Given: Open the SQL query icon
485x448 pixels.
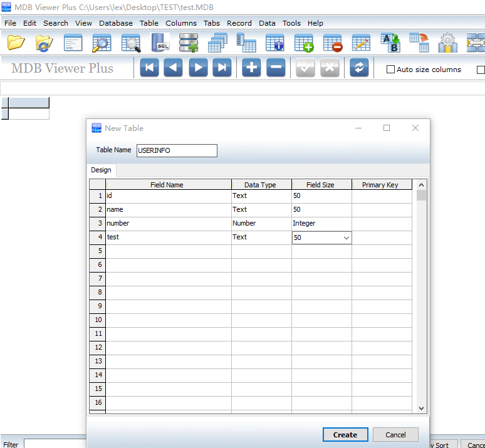Looking at the screenshot, I should [x=160, y=43].
